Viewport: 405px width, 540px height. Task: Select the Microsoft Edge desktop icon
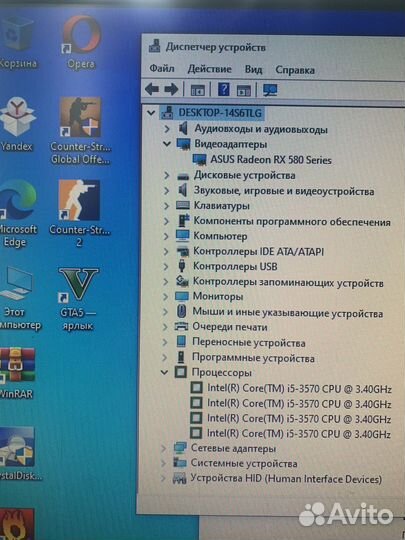pyautogui.click(x=17, y=213)
